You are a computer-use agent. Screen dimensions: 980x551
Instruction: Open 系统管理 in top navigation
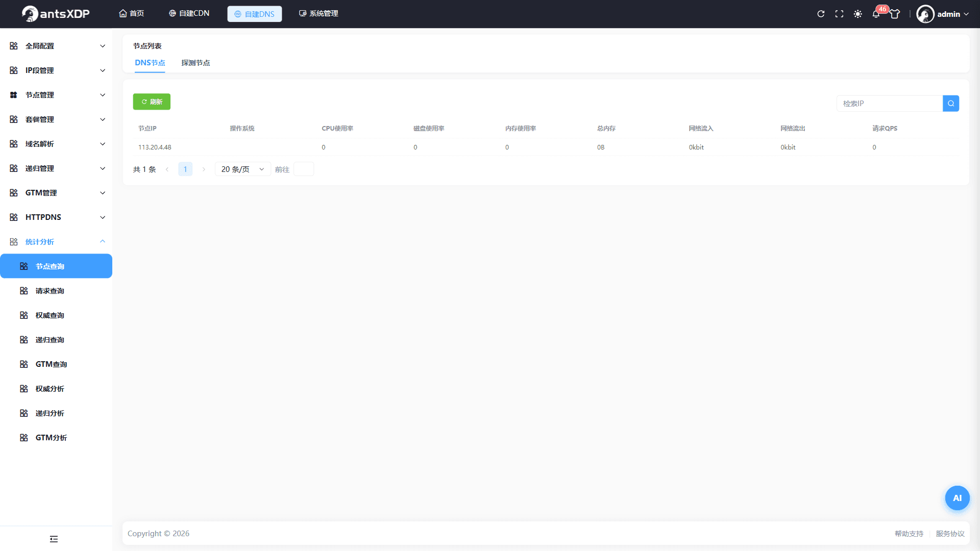[x=318, y=14]
